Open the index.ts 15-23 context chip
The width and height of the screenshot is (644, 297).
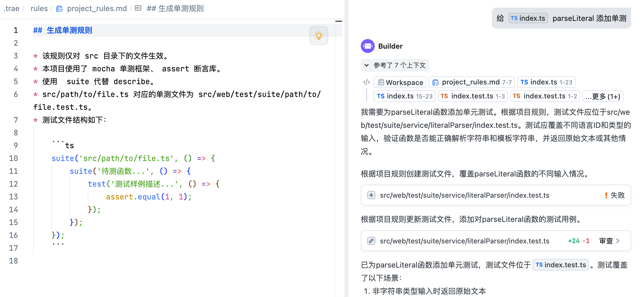tap(404, 96)
